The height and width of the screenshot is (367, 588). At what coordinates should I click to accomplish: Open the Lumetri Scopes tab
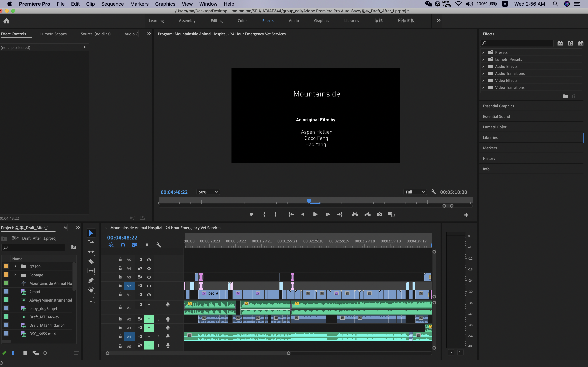pyautogui.click(x=53, y=34)
